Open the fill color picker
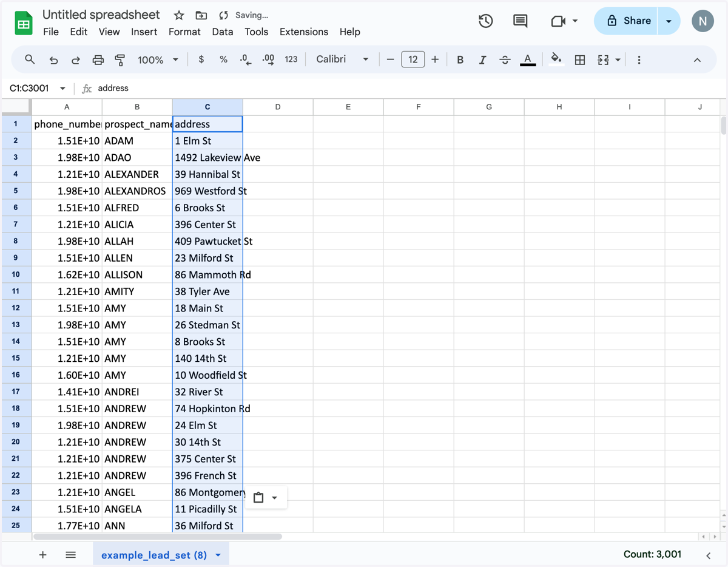The image size is (728, 567). [x=556, y=59]
